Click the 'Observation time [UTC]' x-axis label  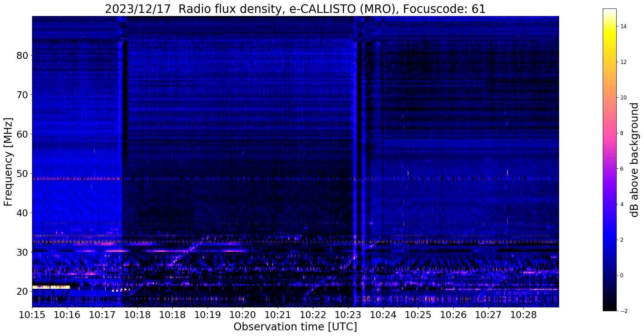tap(295, 327)
